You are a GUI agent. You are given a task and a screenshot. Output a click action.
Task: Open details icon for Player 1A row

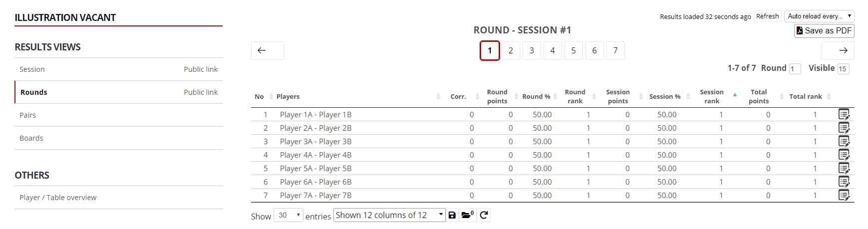pos(844,115)
